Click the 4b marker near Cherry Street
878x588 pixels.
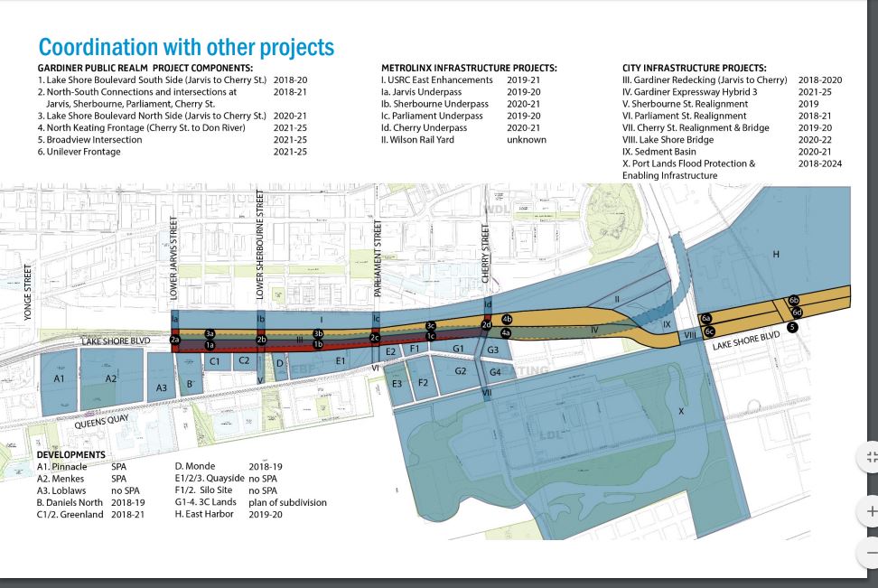coord(506,319)
